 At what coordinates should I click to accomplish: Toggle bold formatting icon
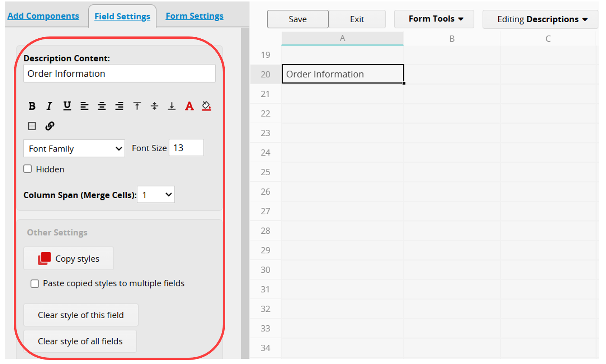pyautogui.click(x=32, y=106)
